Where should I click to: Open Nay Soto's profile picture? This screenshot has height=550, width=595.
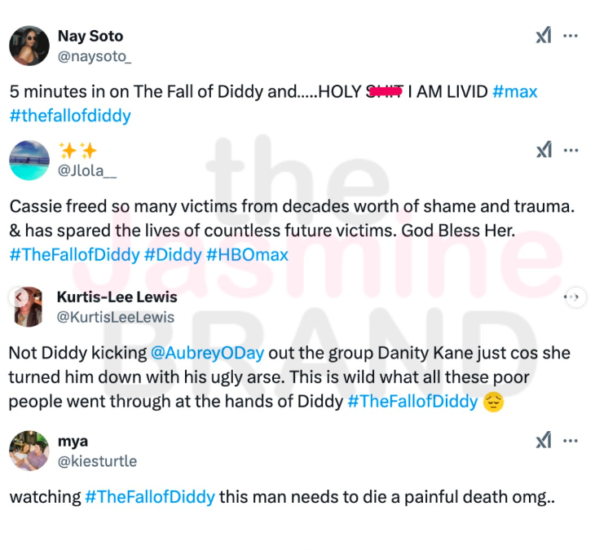[x=29, y=46]
